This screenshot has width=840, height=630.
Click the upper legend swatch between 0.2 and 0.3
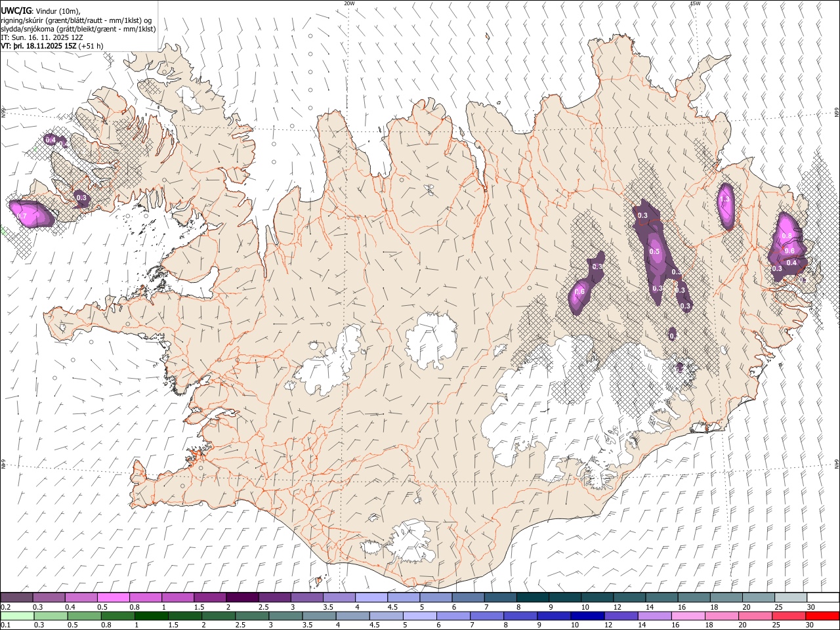coord(16,597)
